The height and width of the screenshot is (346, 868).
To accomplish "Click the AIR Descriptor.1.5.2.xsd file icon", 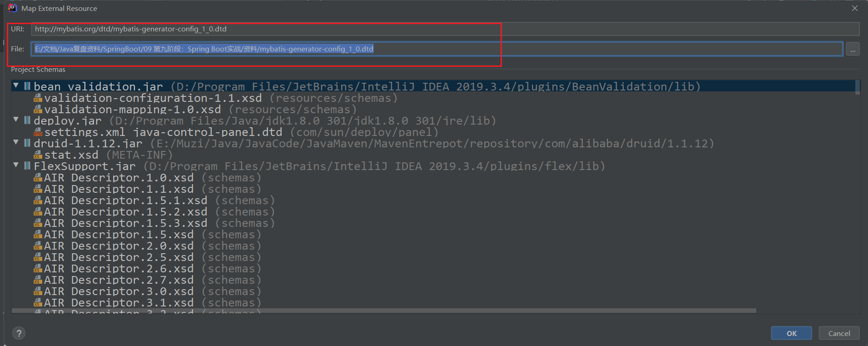I will [38, 211].
